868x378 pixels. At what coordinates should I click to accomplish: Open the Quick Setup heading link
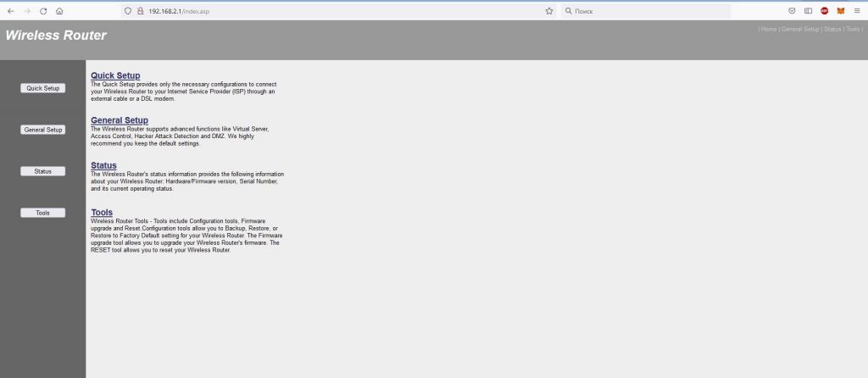[x=115, y=75]
